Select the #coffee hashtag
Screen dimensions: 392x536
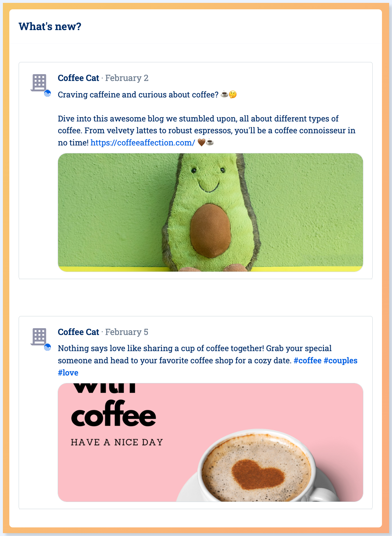tap(307, 360)
